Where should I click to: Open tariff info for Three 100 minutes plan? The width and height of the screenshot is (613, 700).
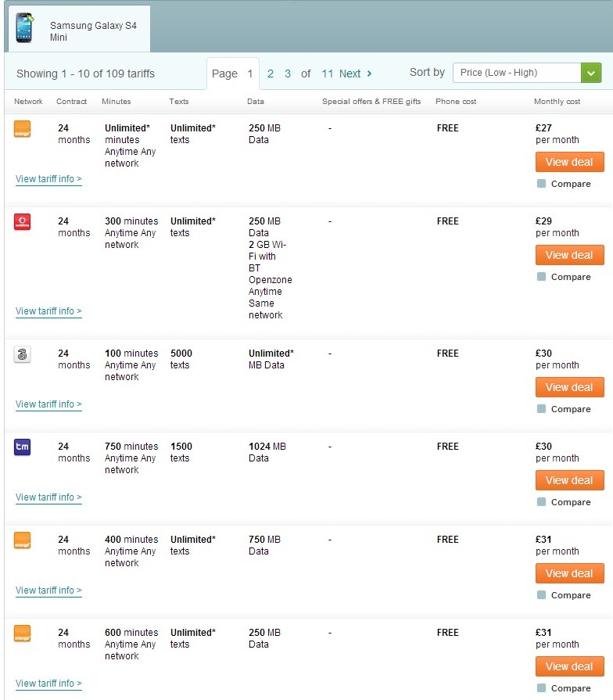click(48, 404)
